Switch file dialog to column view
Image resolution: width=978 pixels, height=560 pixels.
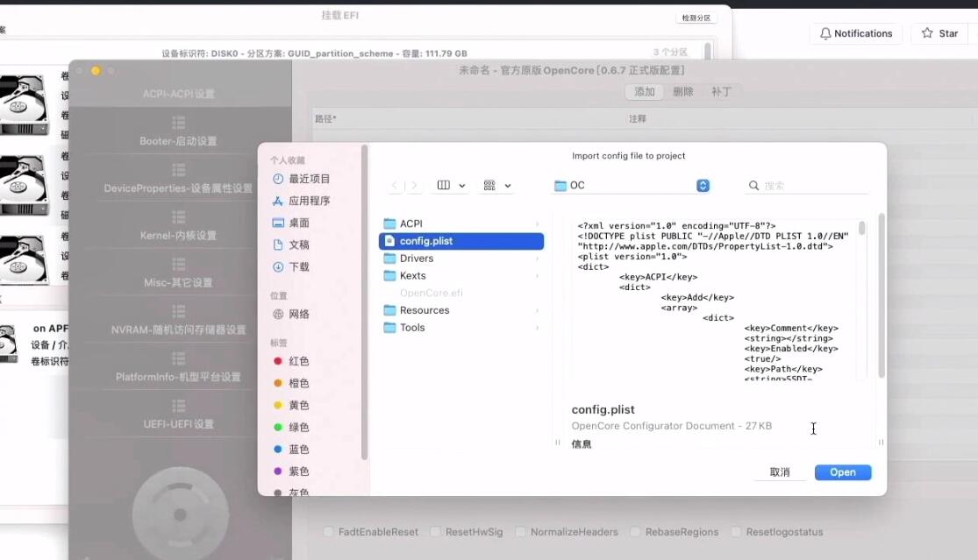click(446, 185)
